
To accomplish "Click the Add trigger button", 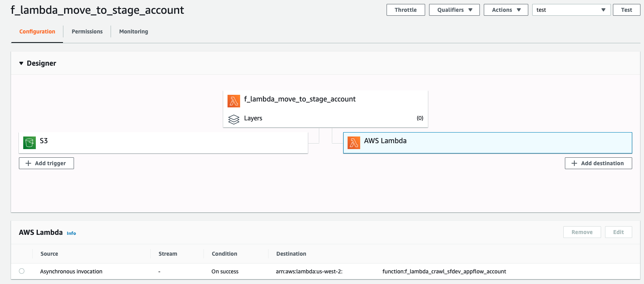I will [x=46, y=163].
